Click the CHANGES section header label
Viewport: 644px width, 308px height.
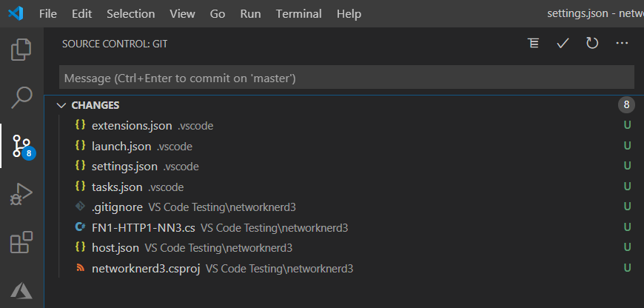coord(95,106)
